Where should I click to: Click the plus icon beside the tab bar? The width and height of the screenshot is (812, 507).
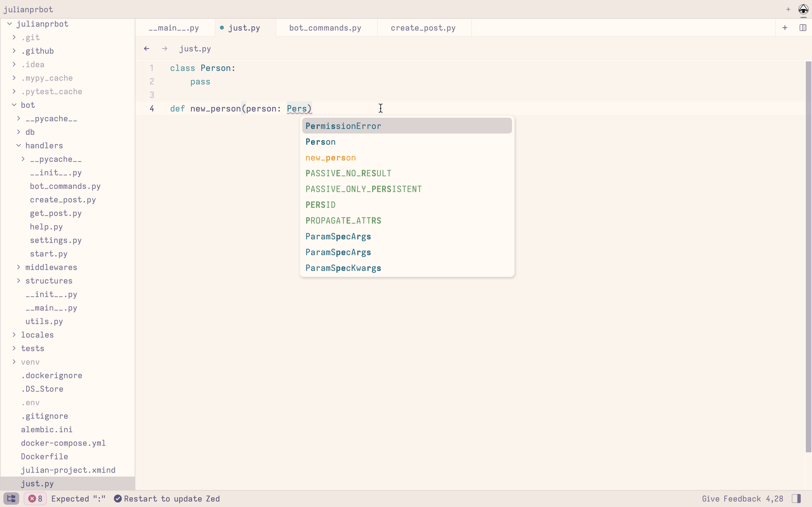coord(785,28)
